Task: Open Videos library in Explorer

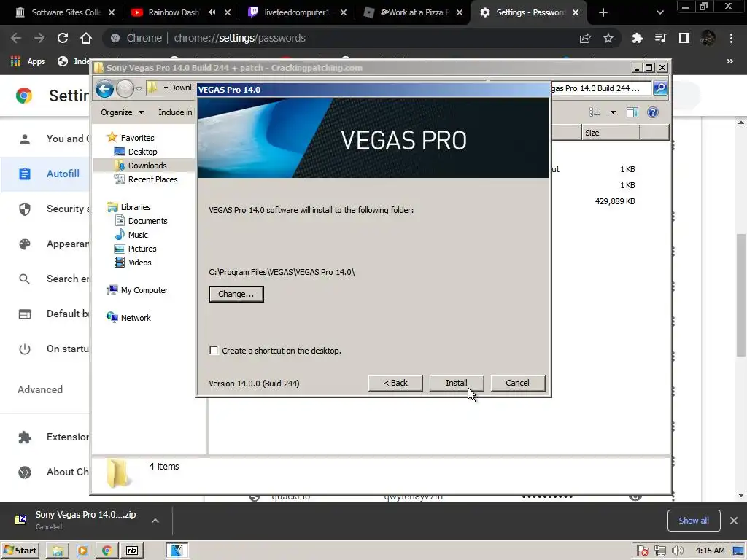Action: (139, 262)
